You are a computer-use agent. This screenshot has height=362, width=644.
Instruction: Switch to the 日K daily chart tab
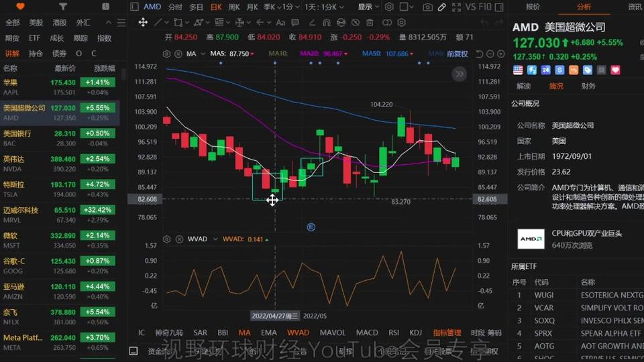pyautogui.click(x=216, y=7)
